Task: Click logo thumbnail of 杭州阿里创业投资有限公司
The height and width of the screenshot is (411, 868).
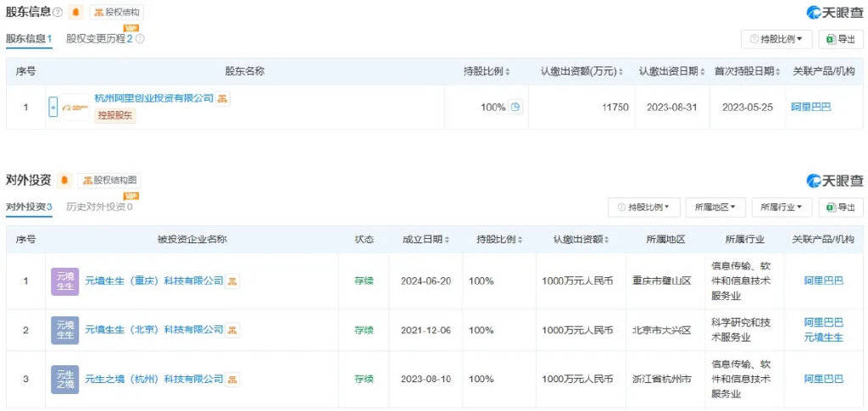Action: (75, 107)
